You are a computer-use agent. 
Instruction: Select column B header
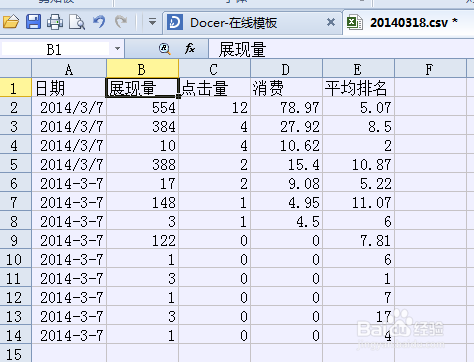(x=142, y=69)
